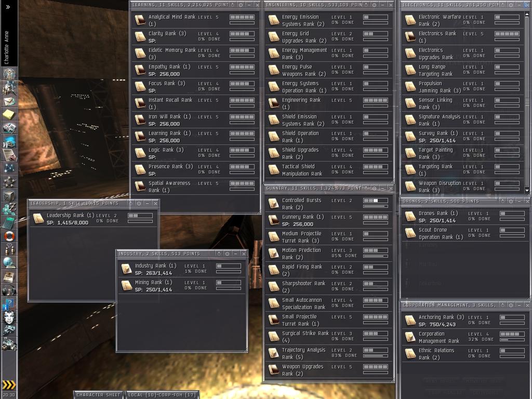Open the mail envelope icon in sidebar
This screenshot has width=532, height=399.
(x=9, y=101)
